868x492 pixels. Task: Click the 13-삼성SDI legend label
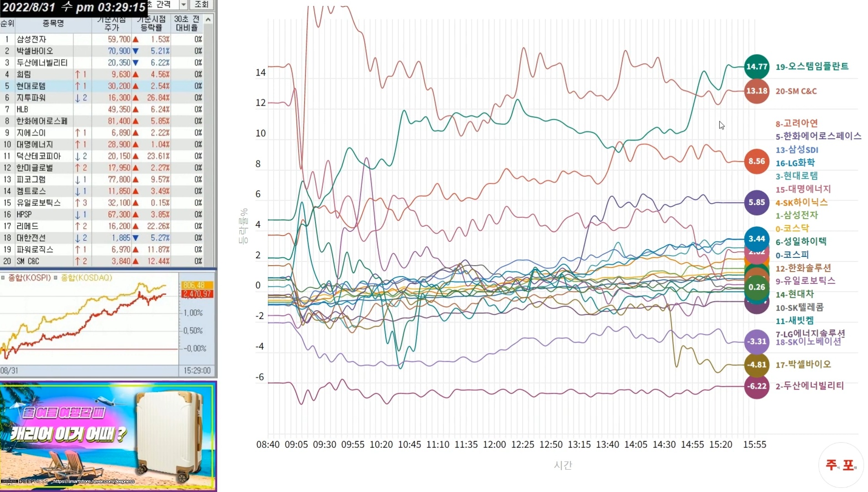pos(797,149)
